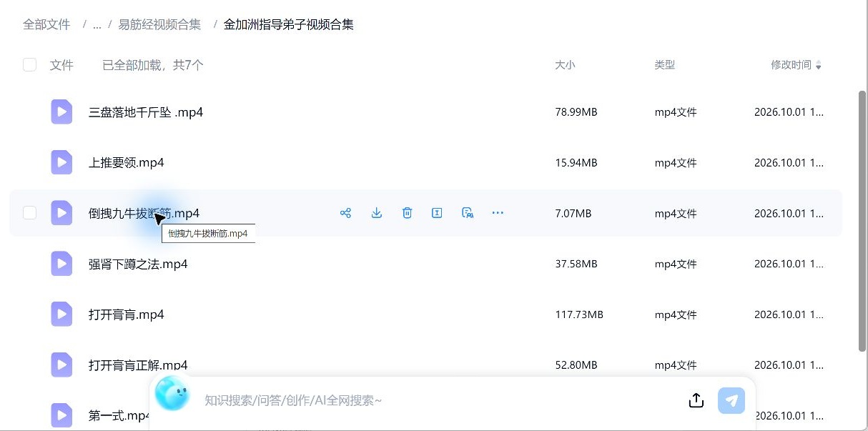This screenshot has height=431, width=868.
Task: Click the 37.58MB size value
Action: click(576, 264)
